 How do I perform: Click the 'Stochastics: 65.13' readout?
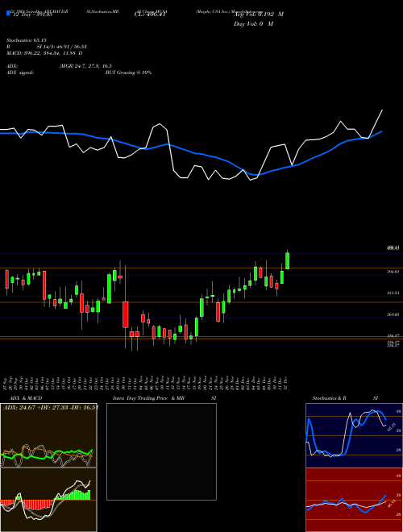(27, 40)
